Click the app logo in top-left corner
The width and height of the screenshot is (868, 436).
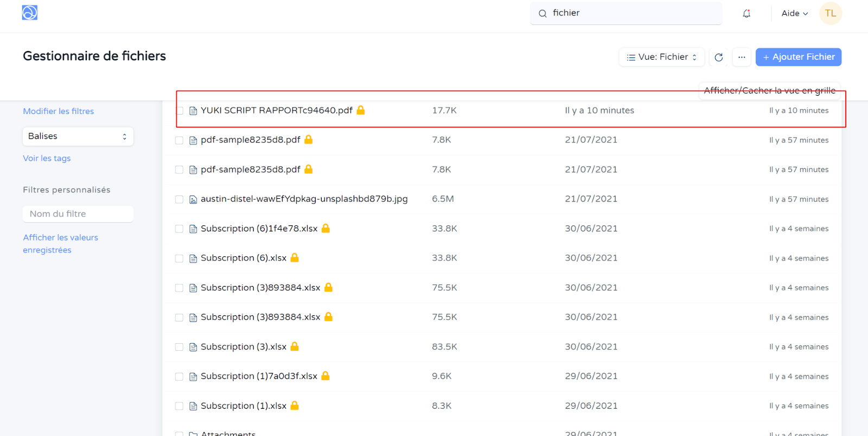[x=30, y=12]
